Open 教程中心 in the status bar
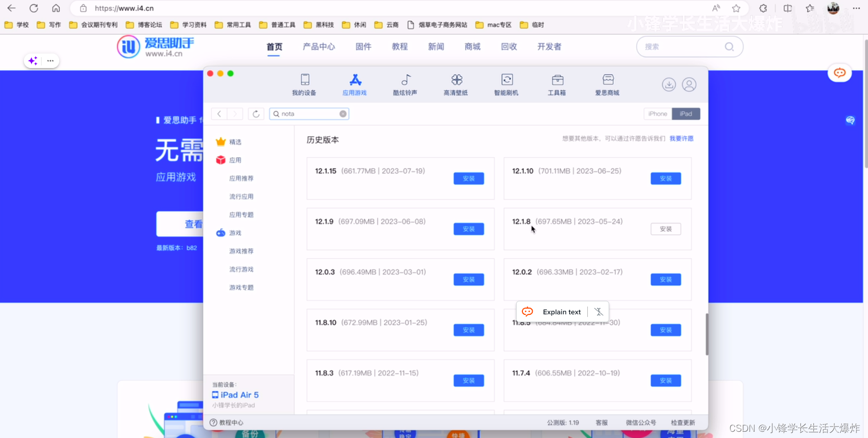This screenshot has height=438, width=868. [x=227, y=422]
